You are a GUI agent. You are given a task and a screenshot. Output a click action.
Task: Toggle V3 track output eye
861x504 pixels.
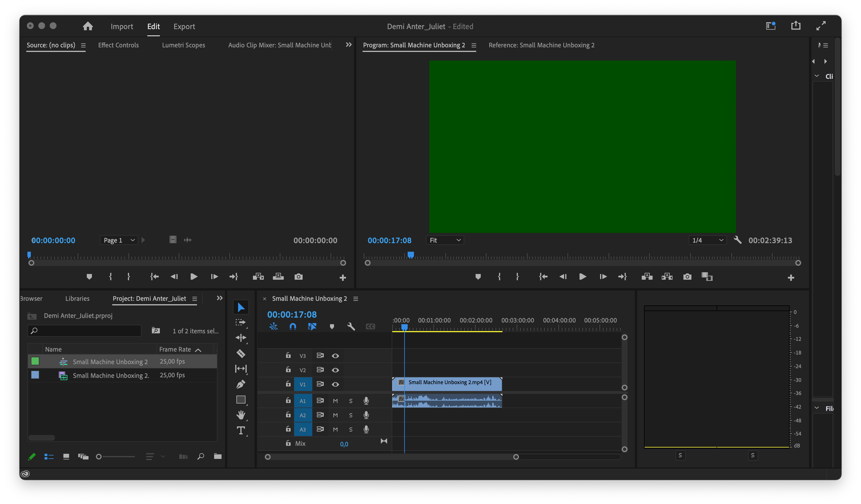click(x=335, y=356)
